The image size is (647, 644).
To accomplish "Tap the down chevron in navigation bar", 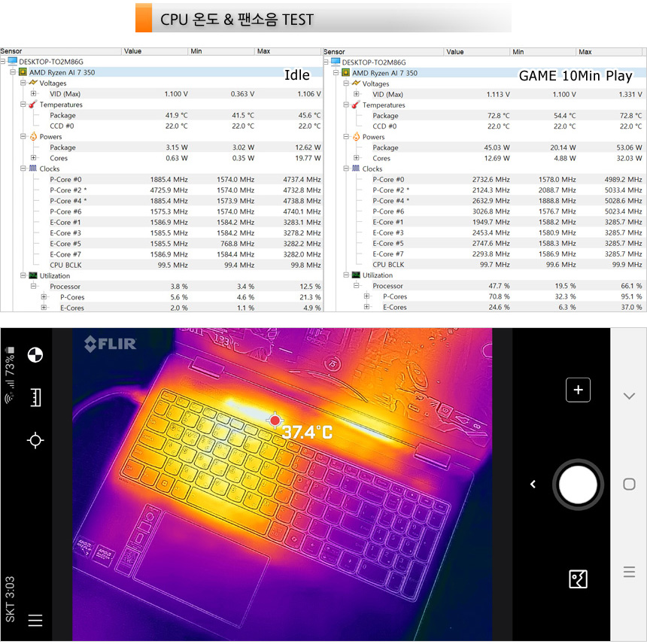I will point(629,396).
